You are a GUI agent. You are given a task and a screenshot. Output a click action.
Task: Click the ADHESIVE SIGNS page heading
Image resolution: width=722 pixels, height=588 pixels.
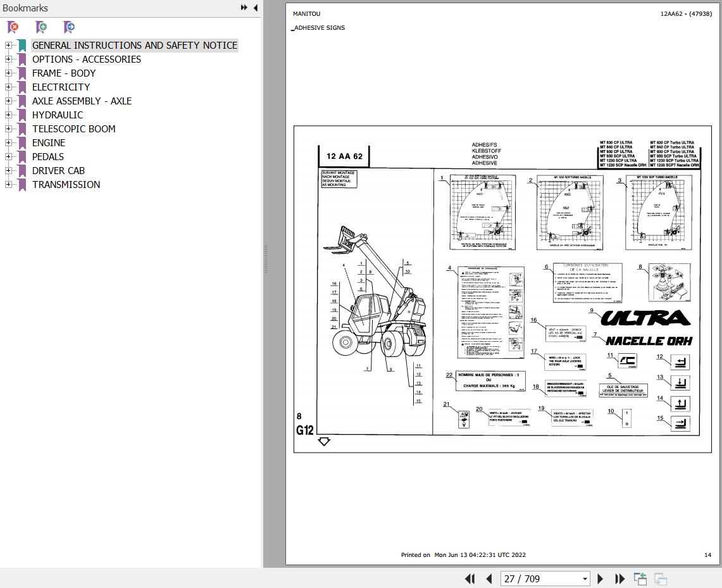click(319, 28)
